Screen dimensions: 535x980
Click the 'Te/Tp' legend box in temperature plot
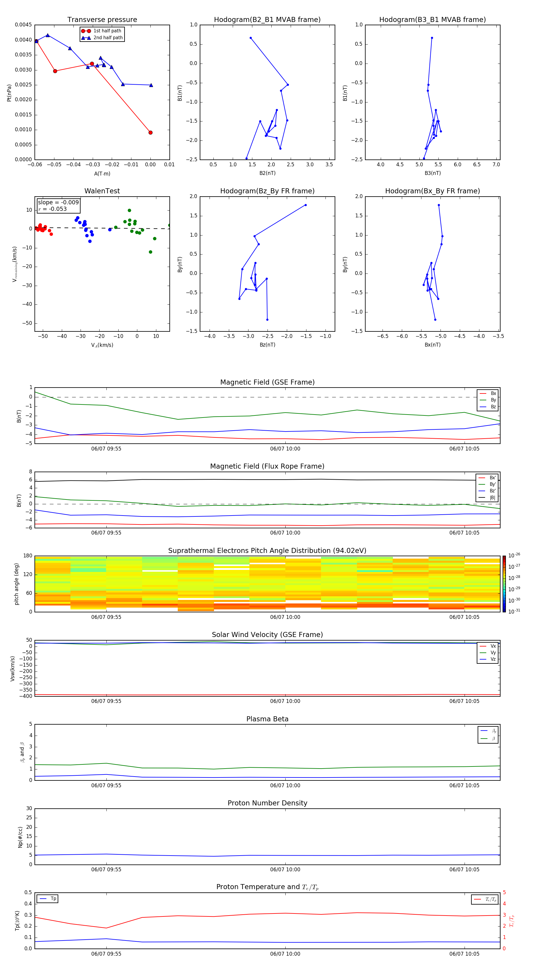[x=485, y=899]
